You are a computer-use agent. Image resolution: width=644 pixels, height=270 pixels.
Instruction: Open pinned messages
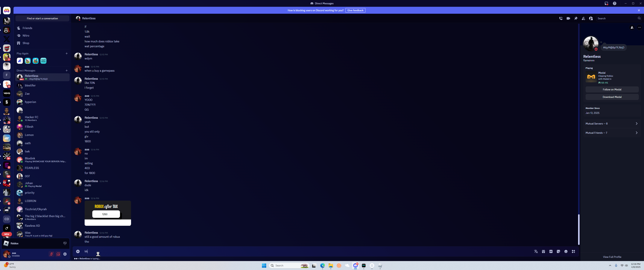tap(576, 18)
